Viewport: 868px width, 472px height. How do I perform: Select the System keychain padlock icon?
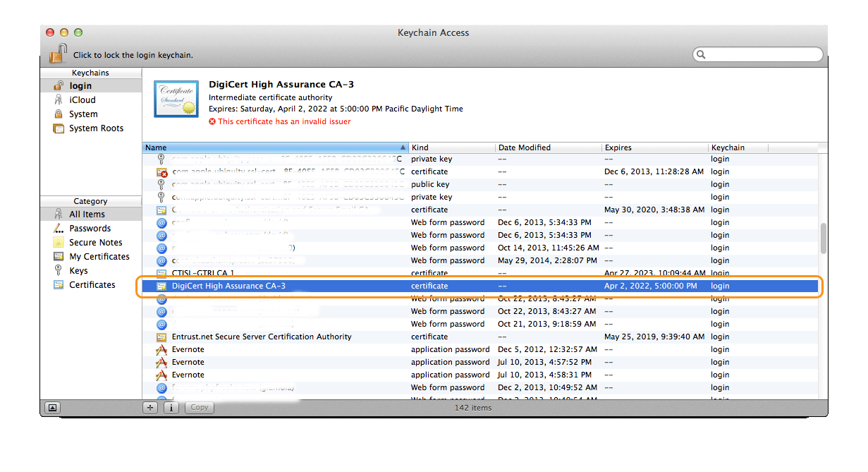(x=59, y=114)
